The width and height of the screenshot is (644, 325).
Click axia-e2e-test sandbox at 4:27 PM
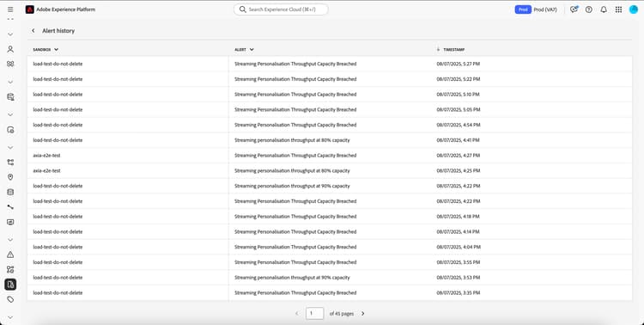coord(47,155)
